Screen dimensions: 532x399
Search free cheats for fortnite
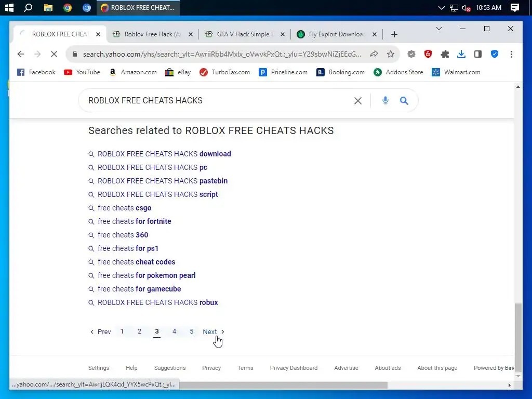135,221
